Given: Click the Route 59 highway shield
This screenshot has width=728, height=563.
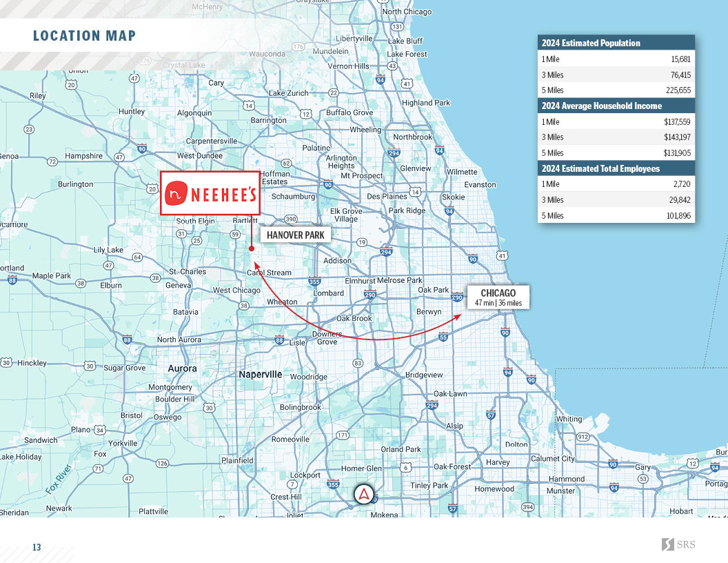Looking at the screenshot, I should pyautogui.click(x=235, y=235).
